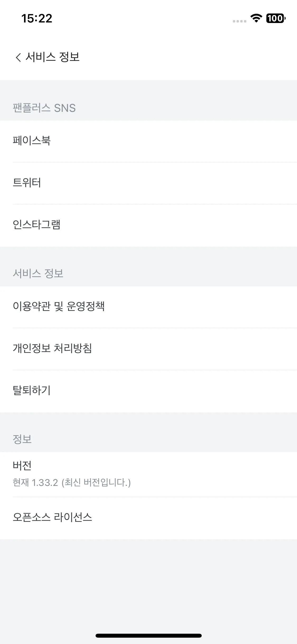Tap the 15:22 clock in status bar
The width and height of the screenshot is (297, 644).
(x=37, y=18)
